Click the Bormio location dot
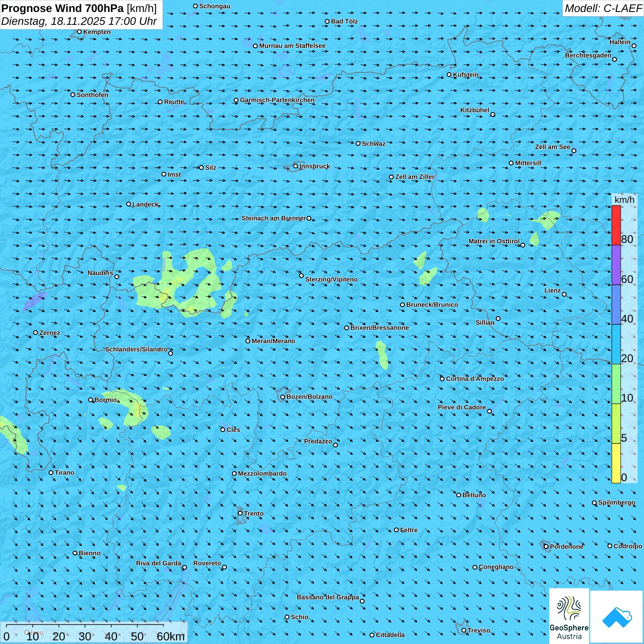Viewport: 644px width, 644px height. [91, 400]
